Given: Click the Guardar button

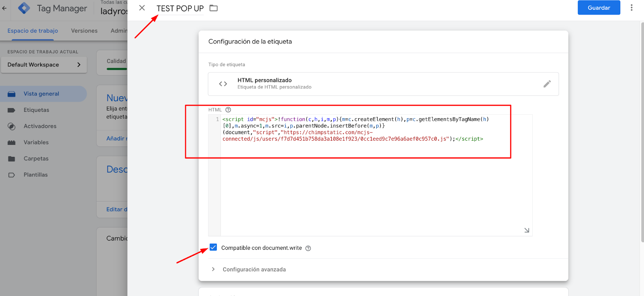Looking at the screenshot, I should pyautogui.click(x=599, y=8).
